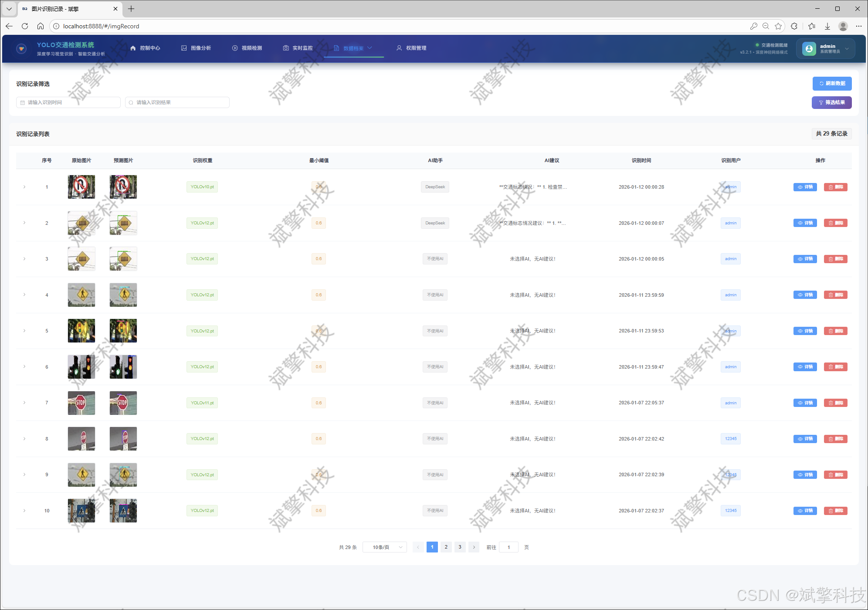This screenshot has height=610, width=868.
Task: Click the browser extensions icon
Action: point(794,26)
